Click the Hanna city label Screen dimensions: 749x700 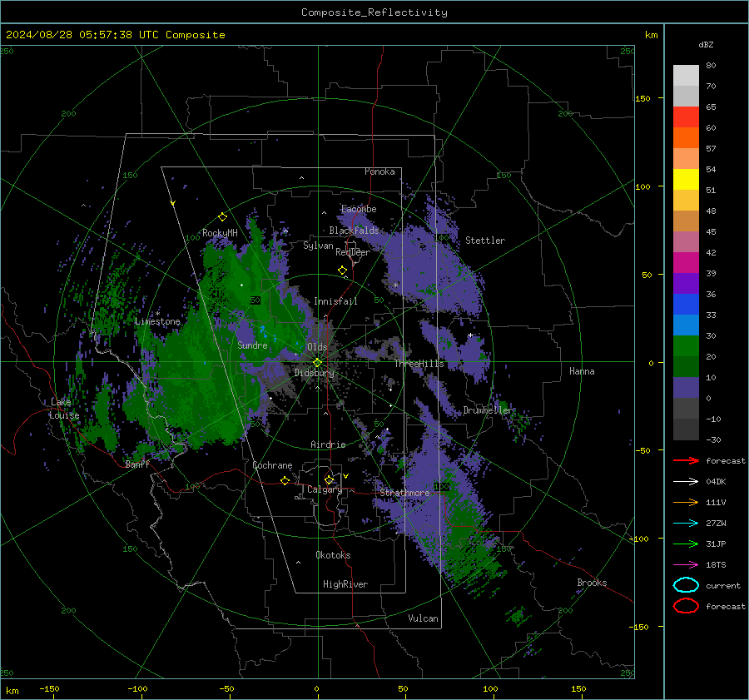tap(582, 371)
